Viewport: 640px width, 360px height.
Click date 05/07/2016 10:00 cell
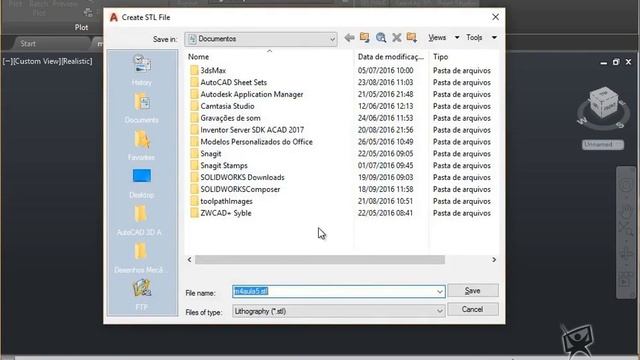point(385,70)
